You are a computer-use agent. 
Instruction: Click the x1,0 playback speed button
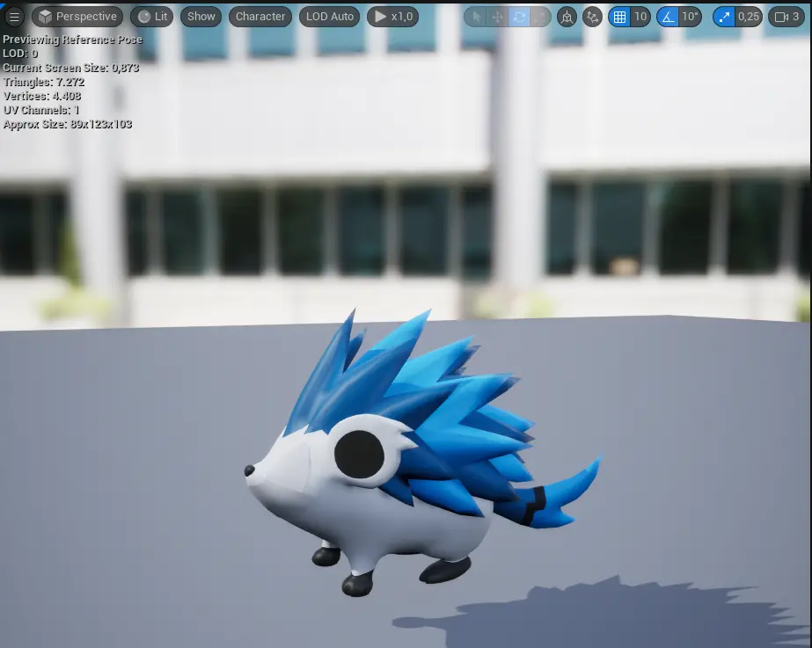pos(393,17)
